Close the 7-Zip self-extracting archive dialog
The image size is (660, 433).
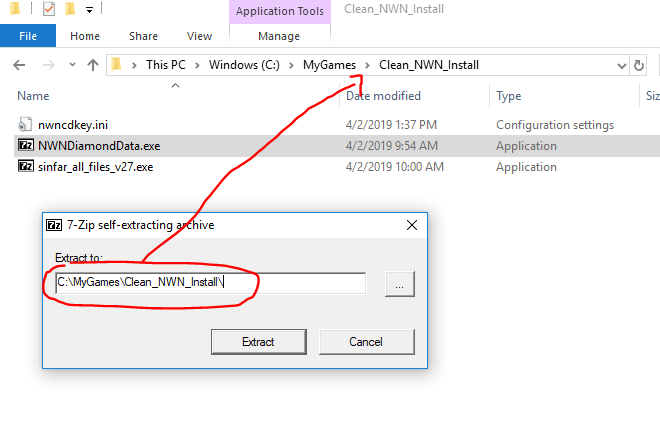click(412, 225)
